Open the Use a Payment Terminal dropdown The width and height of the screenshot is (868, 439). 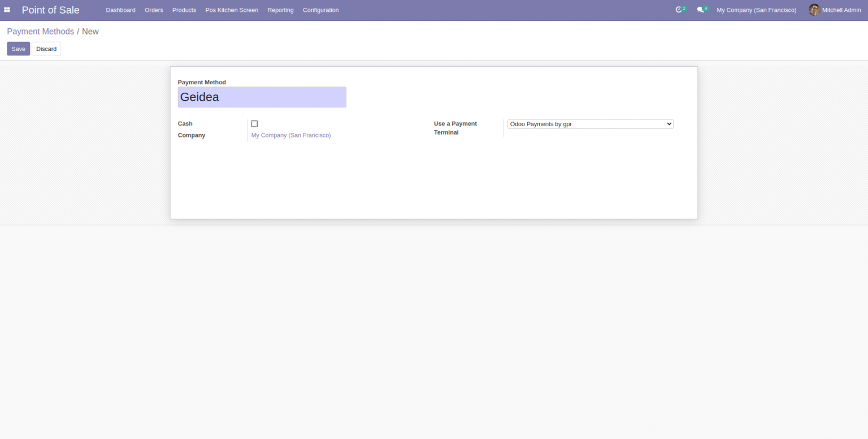pos(590,124)
